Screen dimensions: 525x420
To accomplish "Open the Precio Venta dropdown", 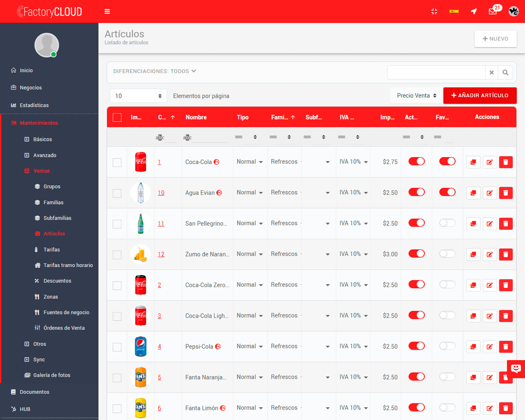I will pyautogui.click(x=416, y=95).
